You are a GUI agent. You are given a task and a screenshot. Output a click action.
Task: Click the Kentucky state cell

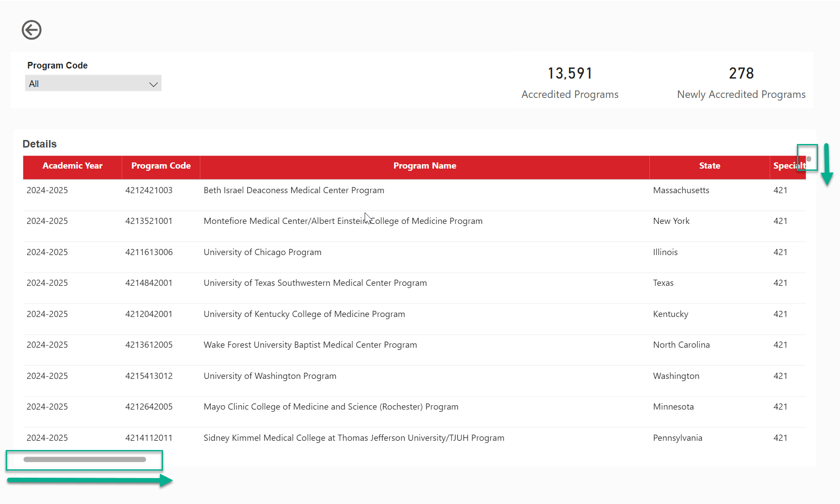coord(670,314)
